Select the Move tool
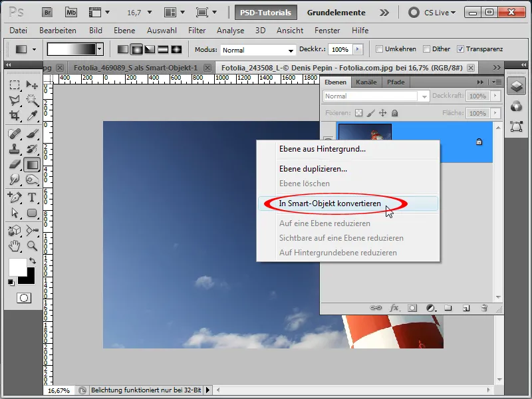 pyautogui.click(x=32, y=84)
